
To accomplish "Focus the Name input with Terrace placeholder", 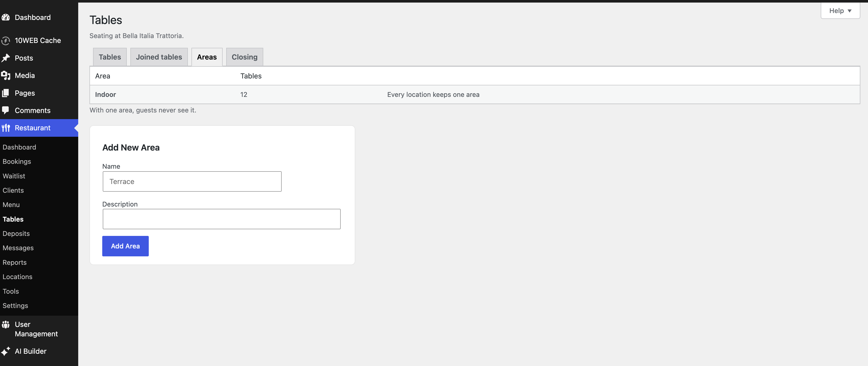I will click(192, 182).
